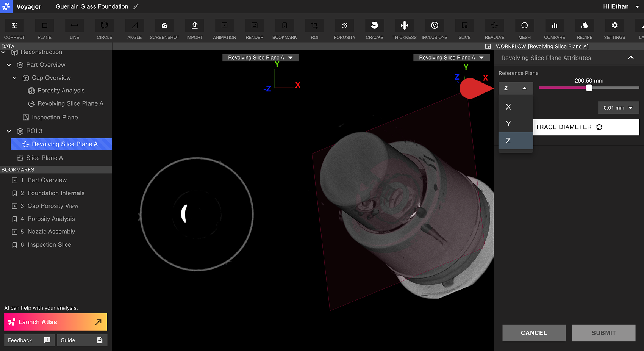This screenshot has height=351, width=644.
Task: Collapse the Cap Overview tree node
Action: [15, 78]
